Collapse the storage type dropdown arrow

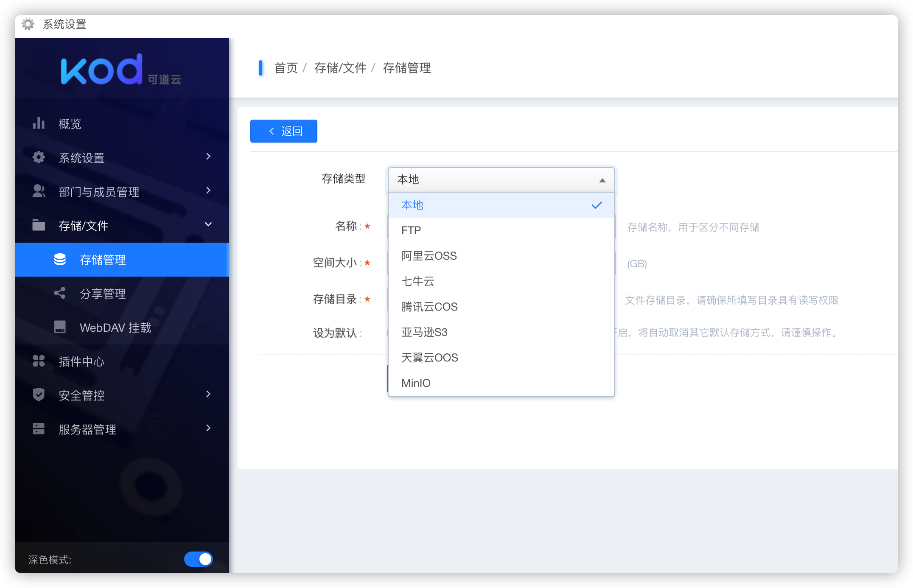click(602, 180)
